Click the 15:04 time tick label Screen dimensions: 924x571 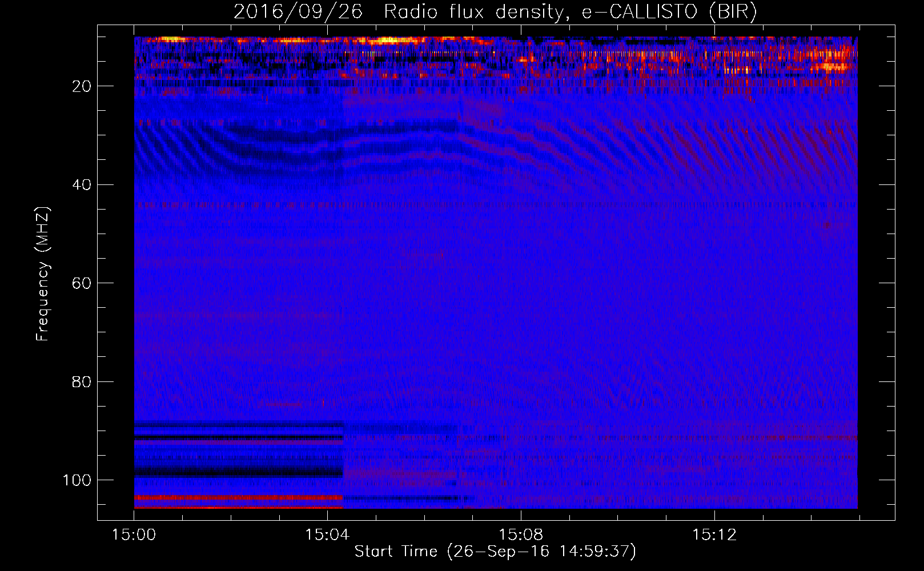(327, 535)
